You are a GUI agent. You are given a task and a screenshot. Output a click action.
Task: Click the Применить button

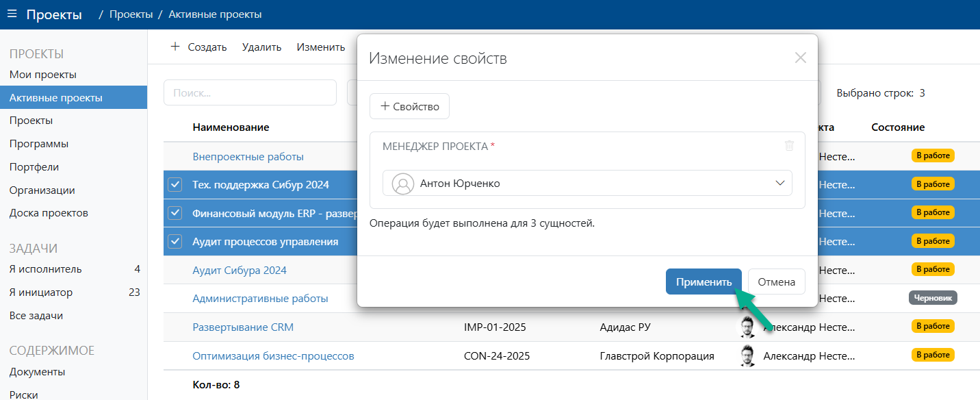click(x=704, y=281)
